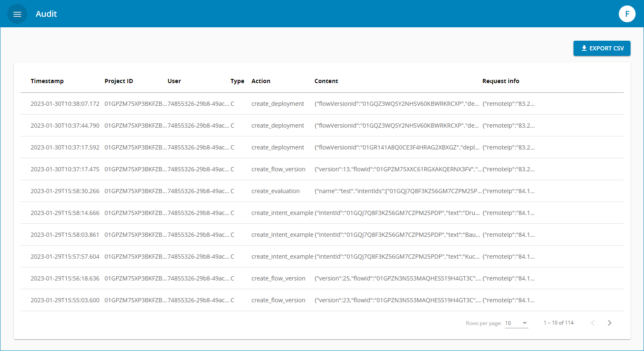This screenshot has height=351, width=644.
Task: Click create_flow_version action in 10:37:17.475 row
Action: (x=278, y=169)
